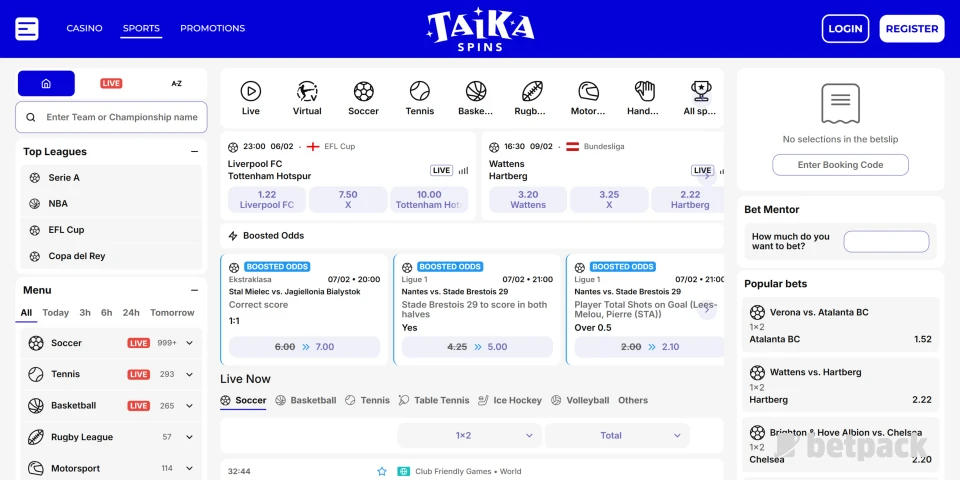The height and width of the screenshot is (480, 960).
Task: Bet on Wattens at 3.20
Action: pyautogui.click(x=528, y=200)
